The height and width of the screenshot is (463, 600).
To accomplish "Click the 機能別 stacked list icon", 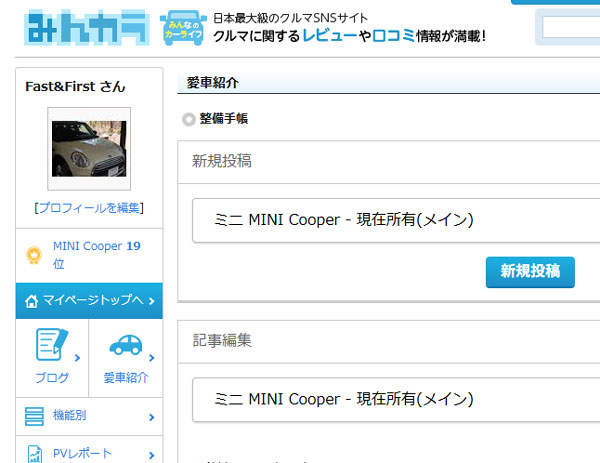I will point(34,417).
